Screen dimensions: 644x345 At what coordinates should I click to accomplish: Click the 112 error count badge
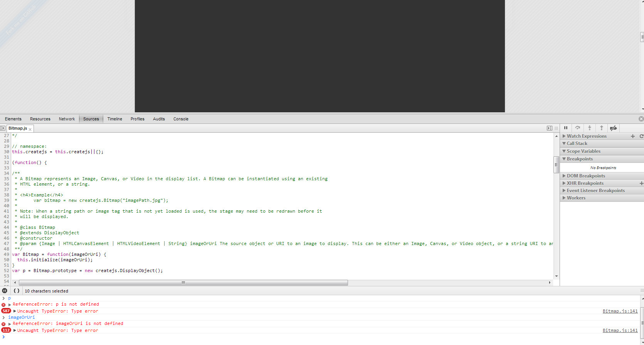pos(6,330)
